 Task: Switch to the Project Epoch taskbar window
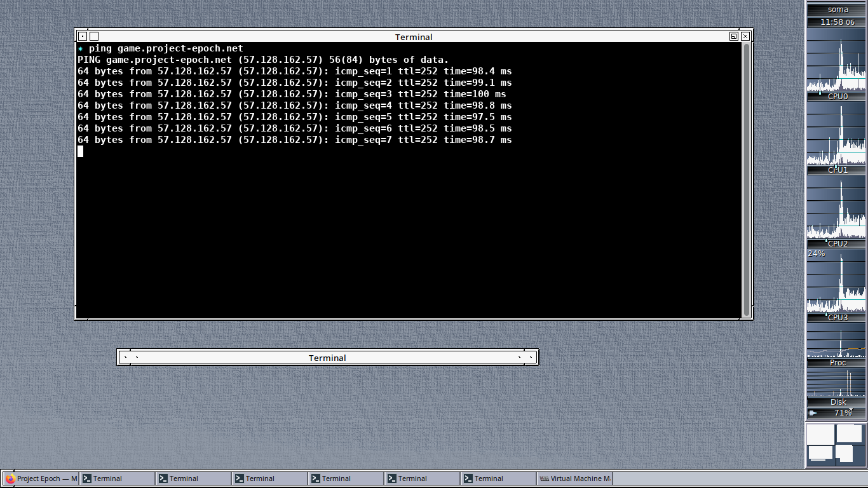tap(41, 478)
